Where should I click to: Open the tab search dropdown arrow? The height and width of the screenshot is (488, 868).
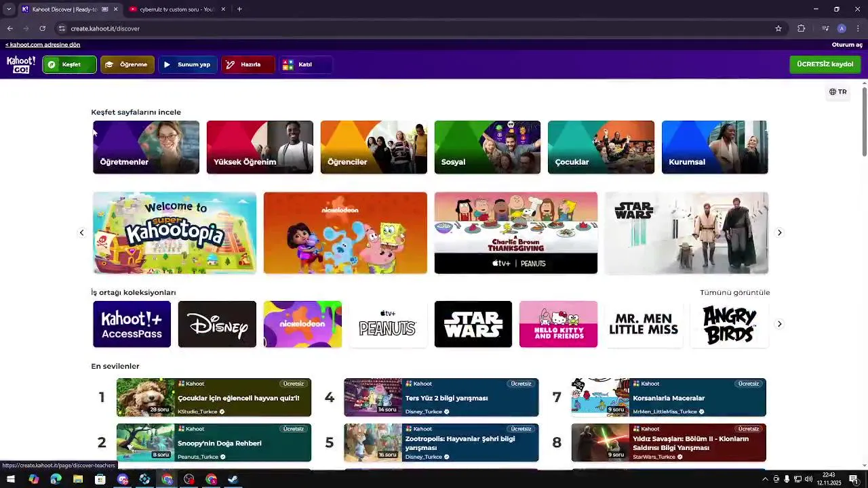click(9, 9)
